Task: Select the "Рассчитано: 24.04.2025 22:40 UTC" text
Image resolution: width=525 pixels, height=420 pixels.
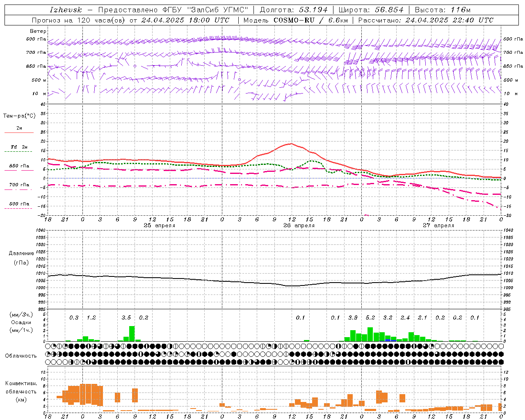Action: tap(426, 20)
